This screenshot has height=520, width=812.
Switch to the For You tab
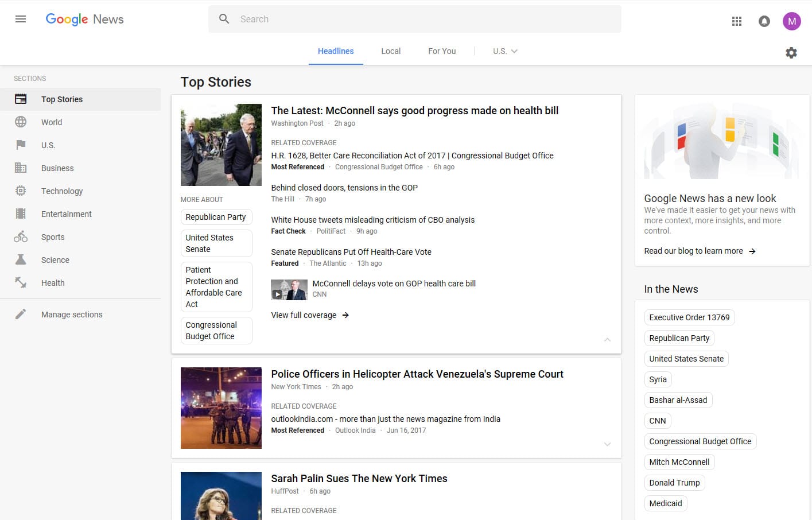coord(442,51)
